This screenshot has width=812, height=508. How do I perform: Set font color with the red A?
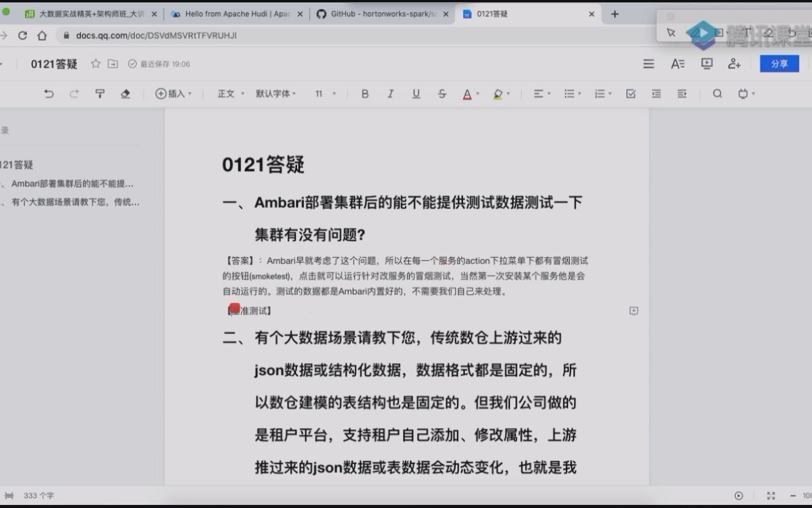[x=467, y=93]
